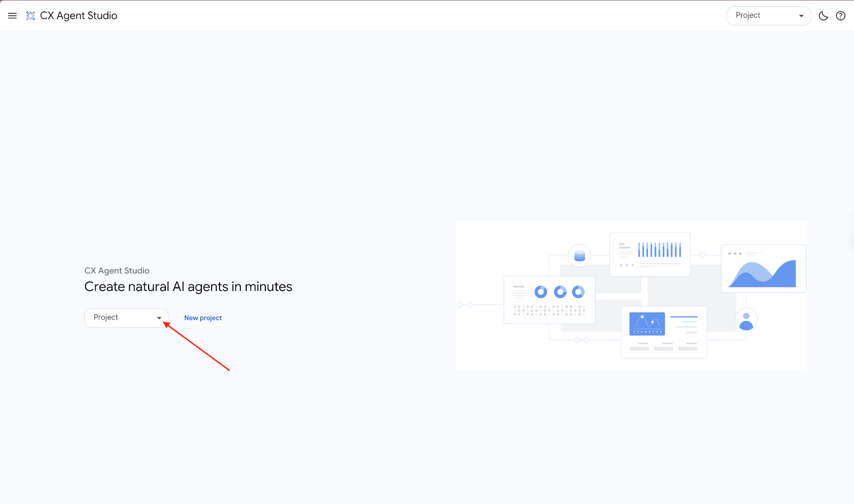854x504 pixels.
Task: Click the 'Create natural AI agents in minutes' heading
Action: (x=188, y=287)
